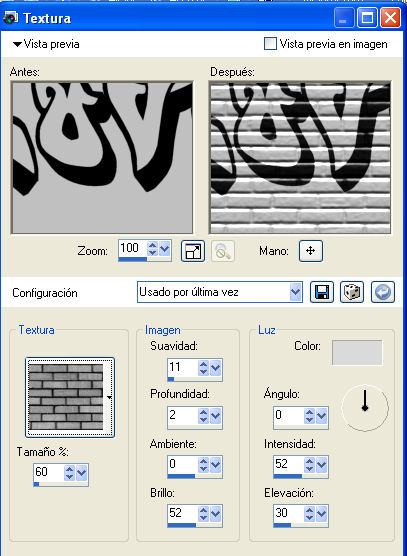Increase the Profundidad value with up arrow
This screenshot has height=556, width=407.
coord(203,412)
